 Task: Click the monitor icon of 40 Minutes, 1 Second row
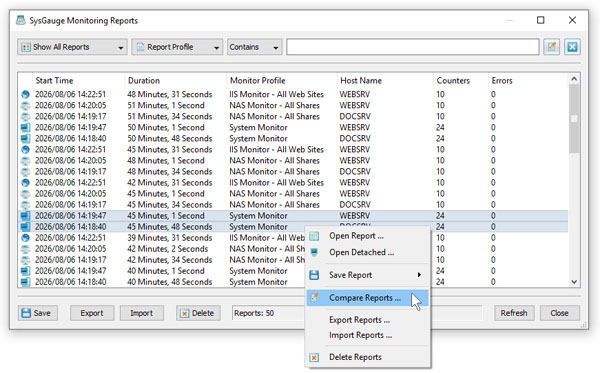25,271
